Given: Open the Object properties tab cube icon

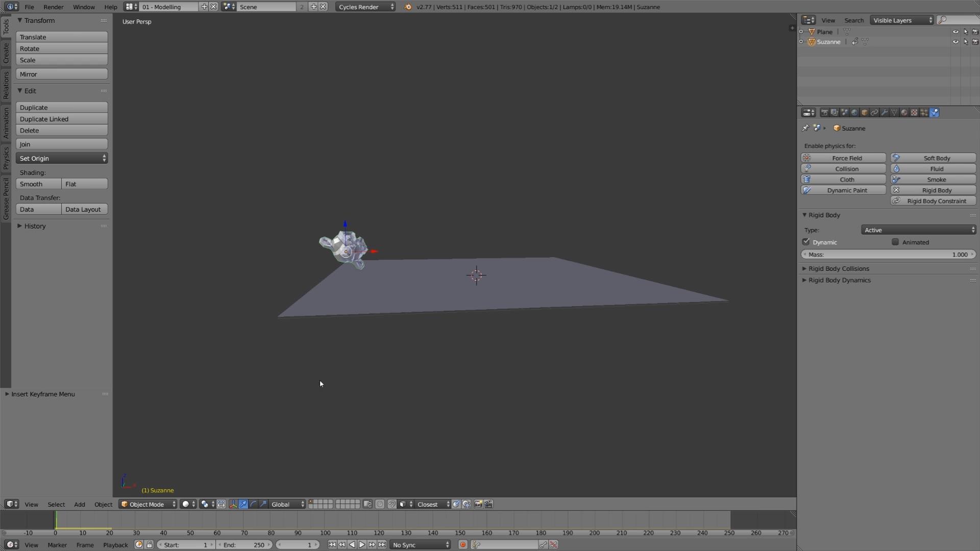Looking at the screenshot, I should [864, 113].
